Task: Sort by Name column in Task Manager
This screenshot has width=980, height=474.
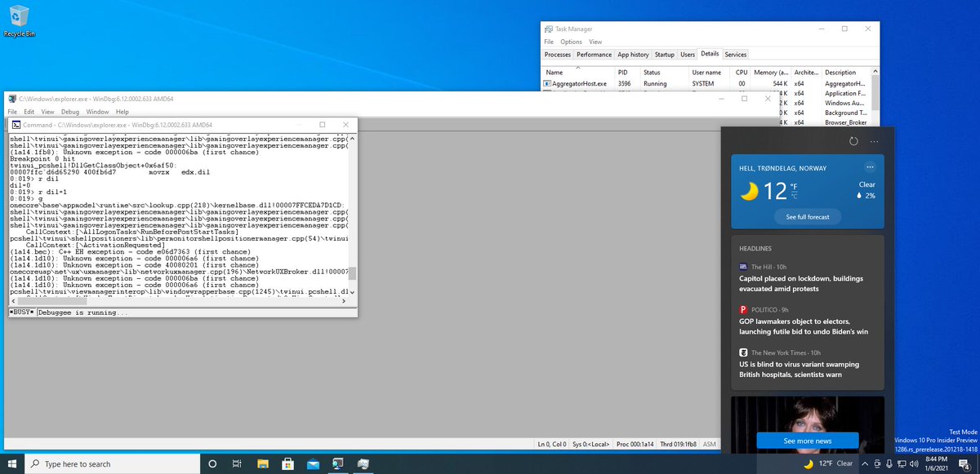Action: [578, 72]
